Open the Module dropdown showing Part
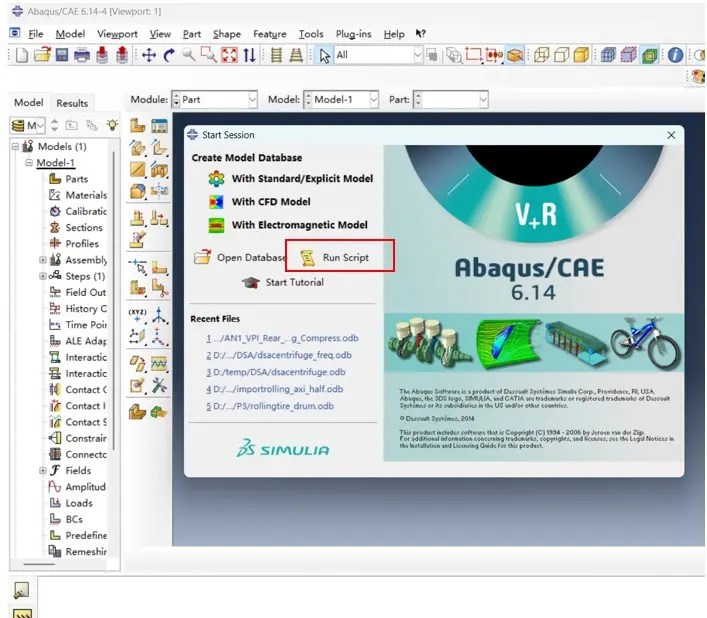 pos(215,100)
